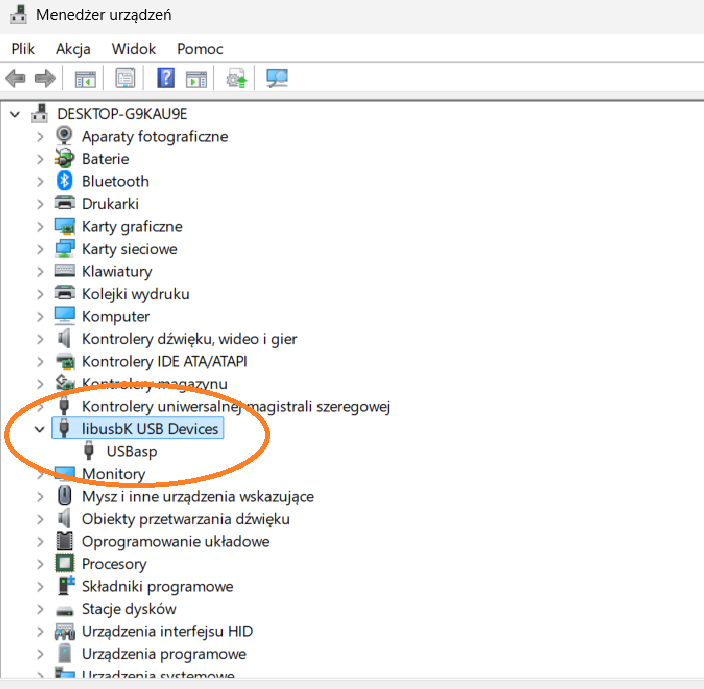Open the Properties toolbar icon
This screenshot has height=689, width=704.
point(125,78)
